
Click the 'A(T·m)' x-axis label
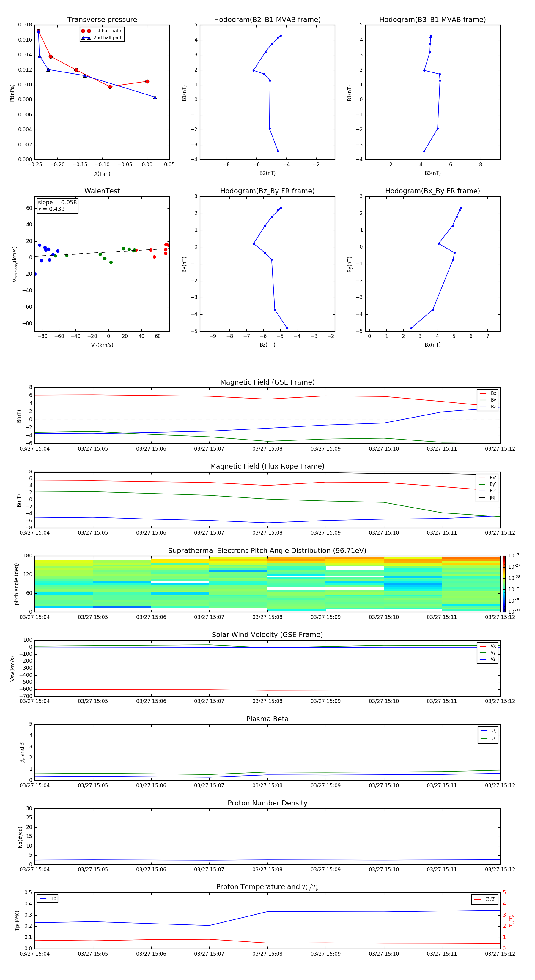coord(102,173)
